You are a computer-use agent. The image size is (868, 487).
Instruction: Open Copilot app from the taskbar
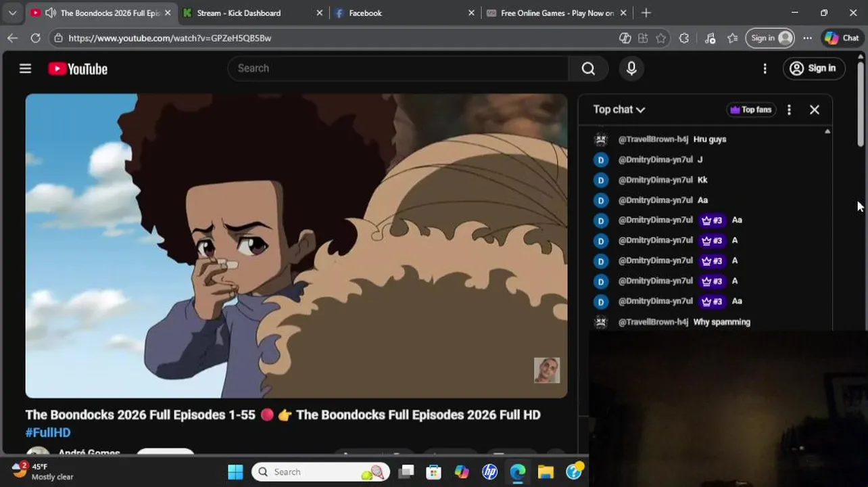pyautogui.click(x=462, y=472)
